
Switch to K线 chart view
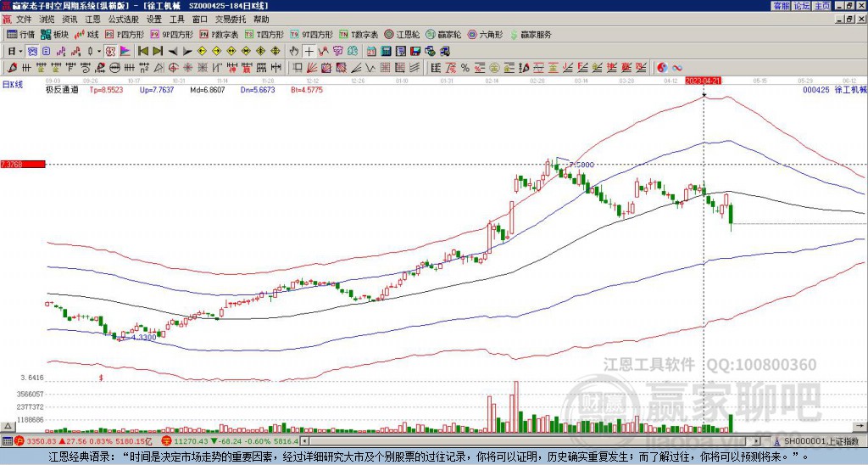point(86,34)
